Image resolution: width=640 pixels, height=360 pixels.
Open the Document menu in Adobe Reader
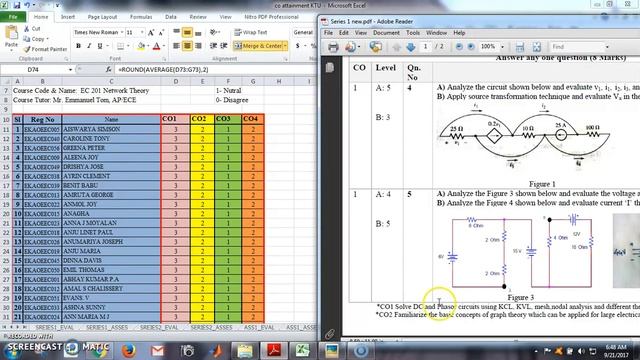(386, 33)
